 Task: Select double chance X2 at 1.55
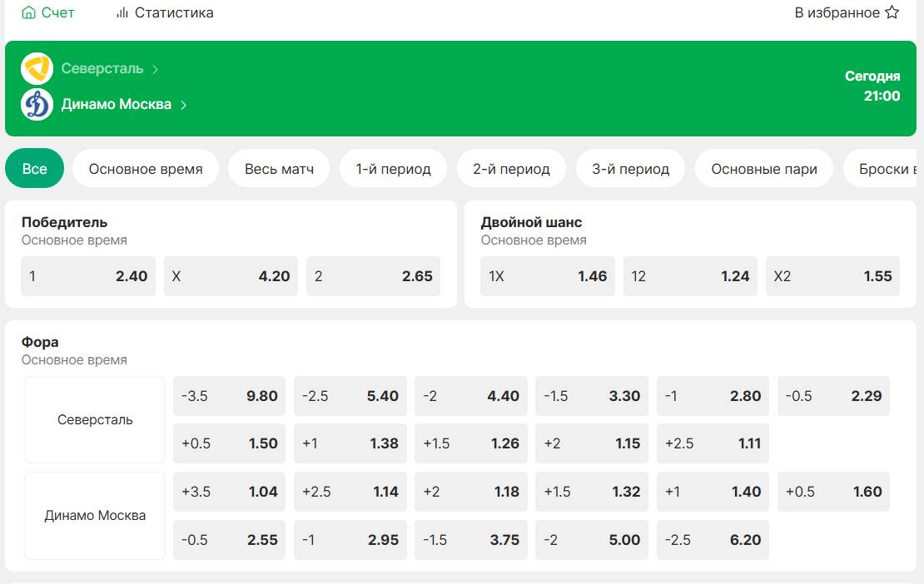(x=832, y=276)
